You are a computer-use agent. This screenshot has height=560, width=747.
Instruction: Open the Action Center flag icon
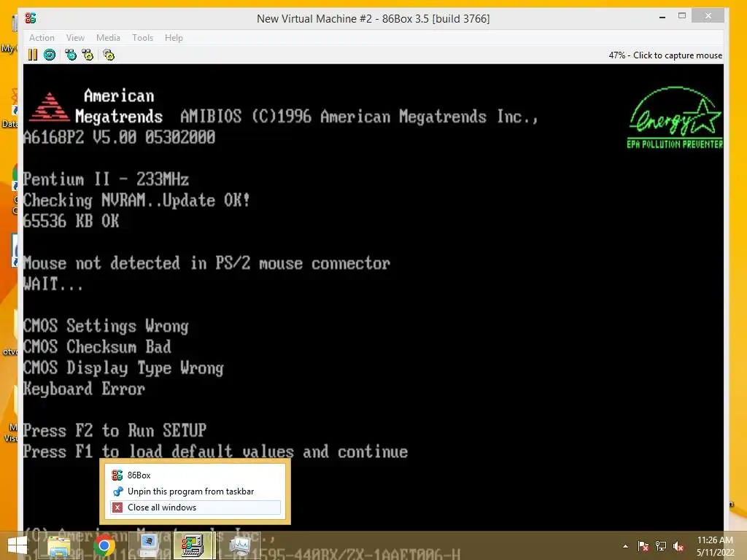click(643, 547)
